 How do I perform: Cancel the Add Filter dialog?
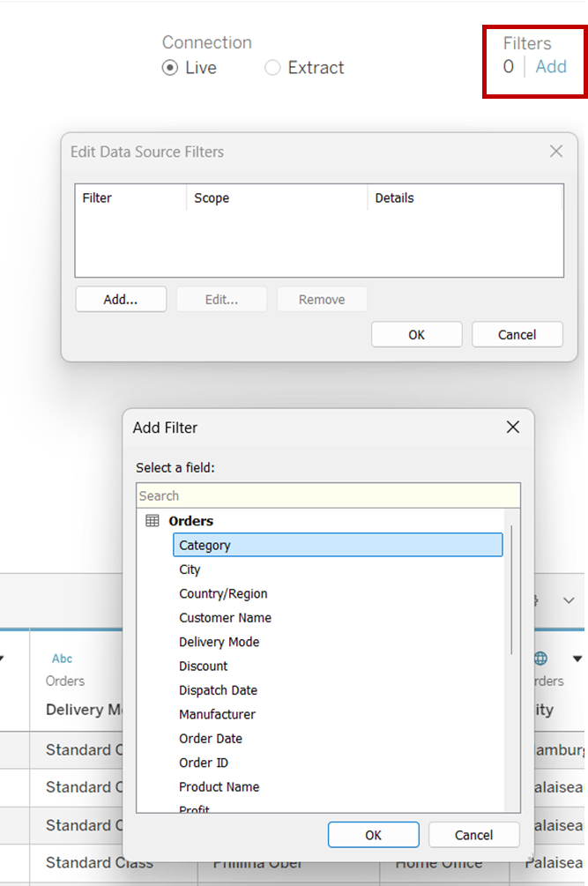pyautogui.click(x=474, y=835)
